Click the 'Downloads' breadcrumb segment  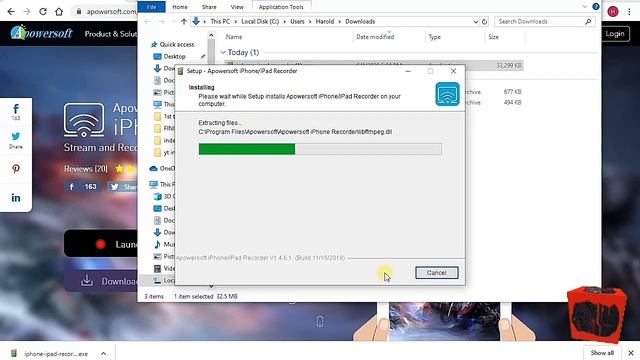click(x=360, y=22)
